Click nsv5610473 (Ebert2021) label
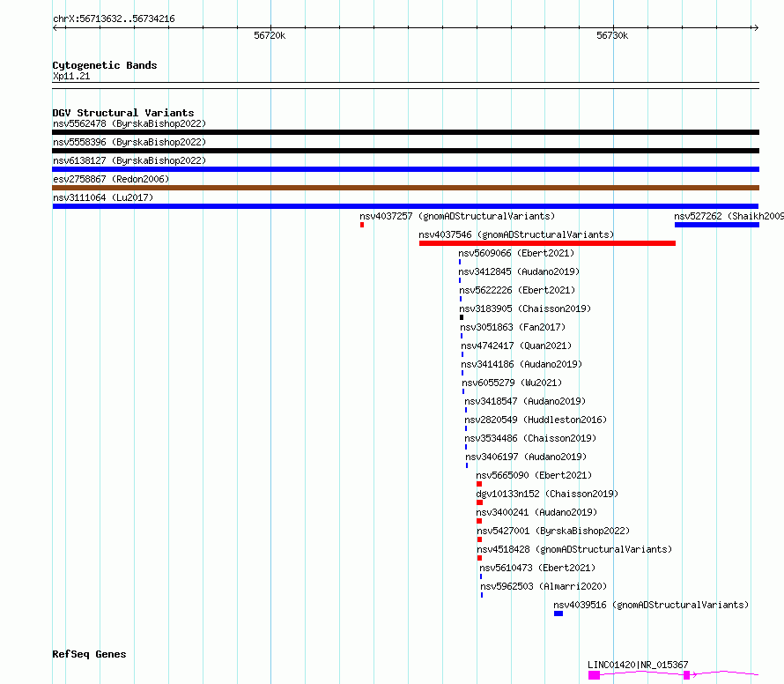This screenshot has width=784, height=684. pyautogui.click(x=537, y=568)
